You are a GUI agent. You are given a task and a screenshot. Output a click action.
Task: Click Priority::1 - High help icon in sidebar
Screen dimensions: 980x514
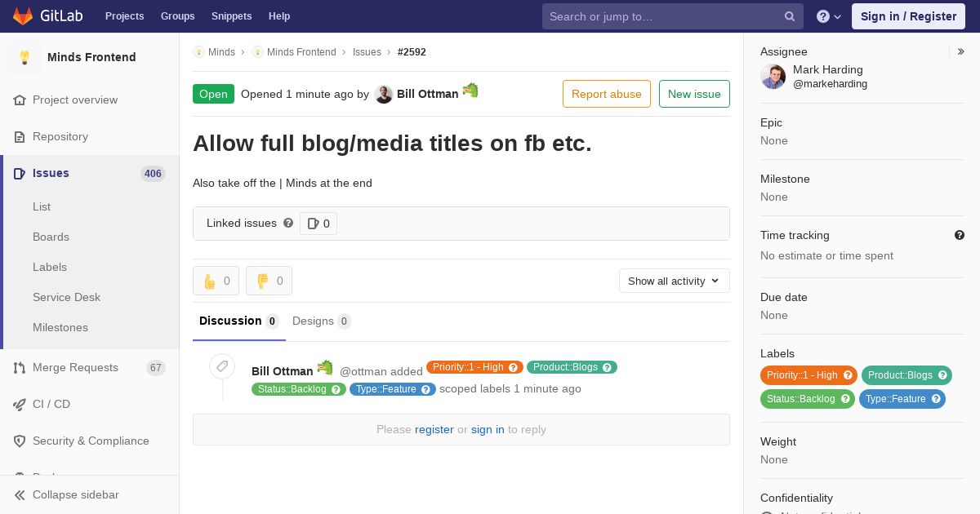(848, 375)
